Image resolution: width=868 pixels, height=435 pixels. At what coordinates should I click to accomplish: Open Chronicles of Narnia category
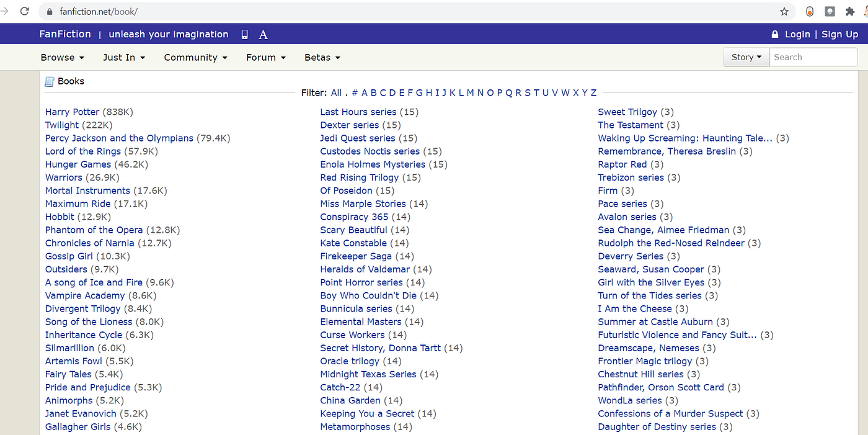pyautogui.click(x=89, y=243)
